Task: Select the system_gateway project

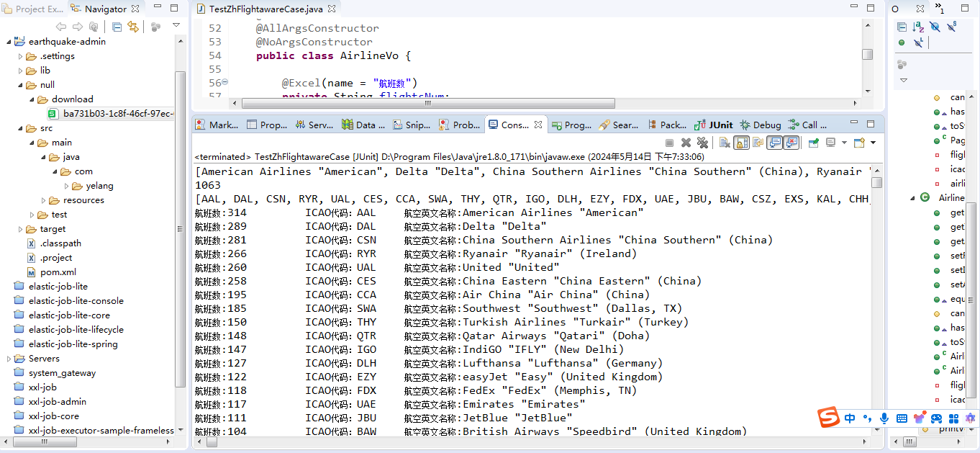Action: pyautogui.click(x=55, y=373)
